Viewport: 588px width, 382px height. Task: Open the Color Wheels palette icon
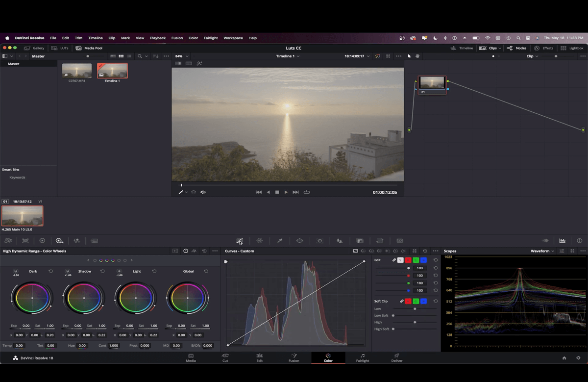(x=42, y=241)
